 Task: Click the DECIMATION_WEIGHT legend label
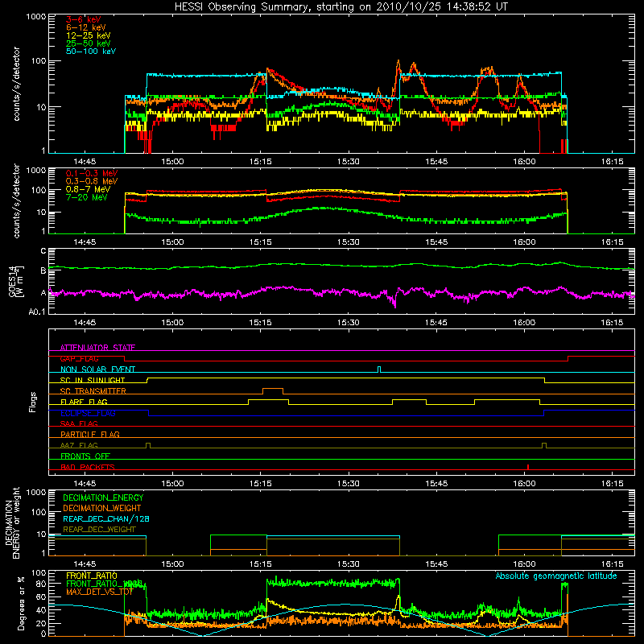102,508
